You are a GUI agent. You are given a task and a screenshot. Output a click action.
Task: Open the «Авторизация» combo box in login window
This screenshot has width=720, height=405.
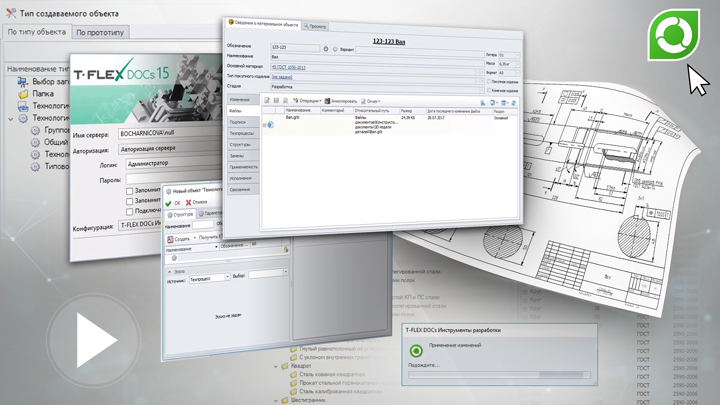[x=170, y=149]
